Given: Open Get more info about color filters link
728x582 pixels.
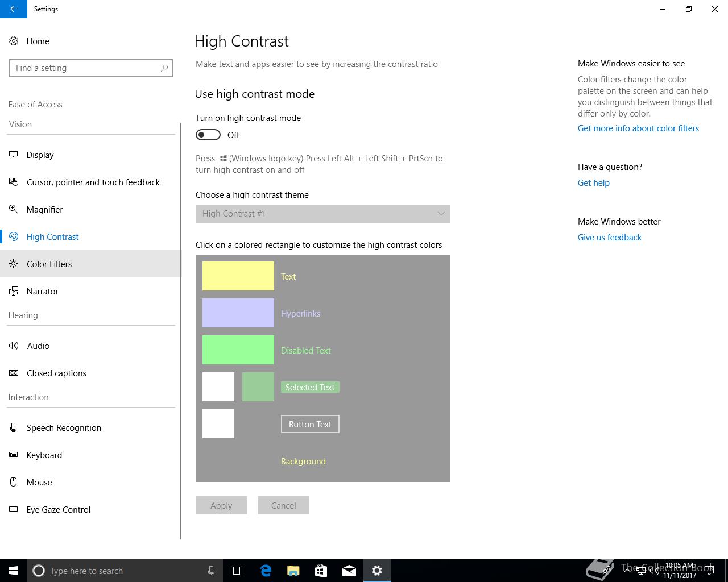Looking at the screenshot, I should (638, 128).
